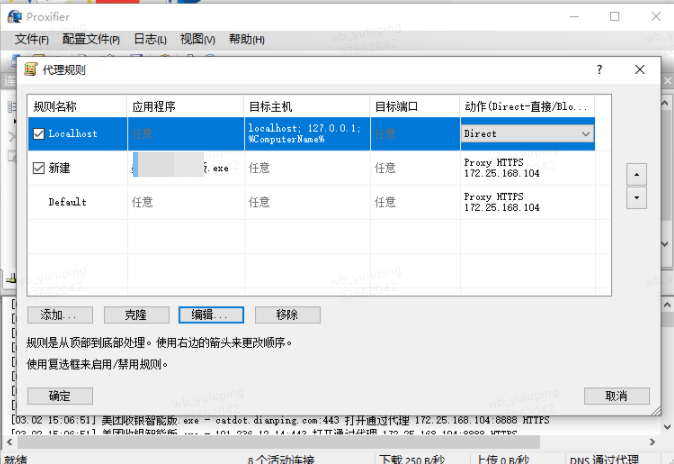Click the 克隆 button

136,315
